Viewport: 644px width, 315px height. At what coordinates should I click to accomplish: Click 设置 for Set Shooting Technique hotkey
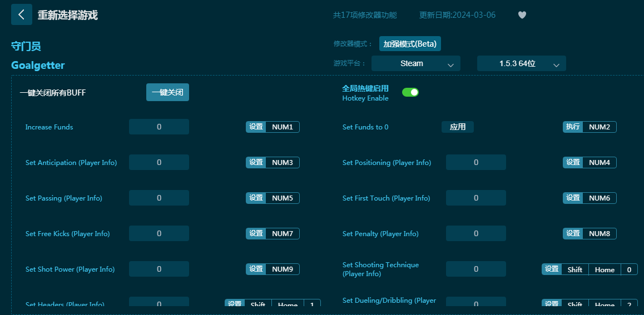tap(552, 269)
